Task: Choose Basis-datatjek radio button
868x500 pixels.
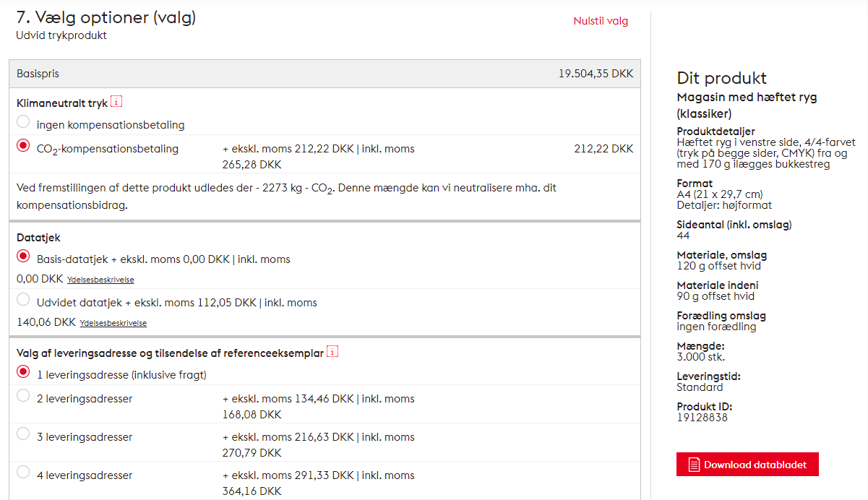Action: 24,257
